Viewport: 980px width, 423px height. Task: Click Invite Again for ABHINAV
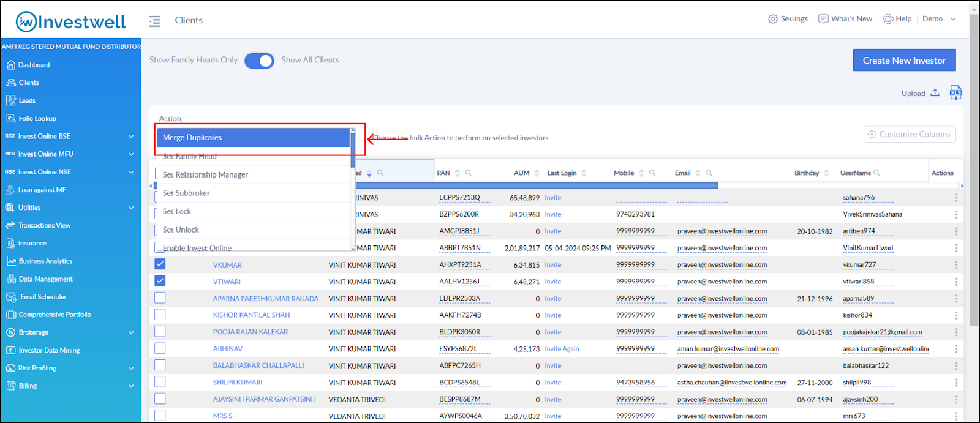(562, 349)
